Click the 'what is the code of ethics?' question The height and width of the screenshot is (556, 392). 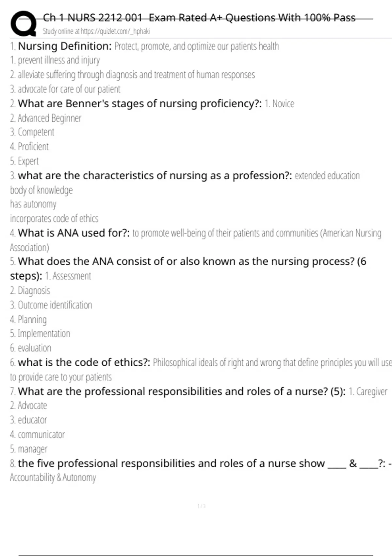point(84,362)
